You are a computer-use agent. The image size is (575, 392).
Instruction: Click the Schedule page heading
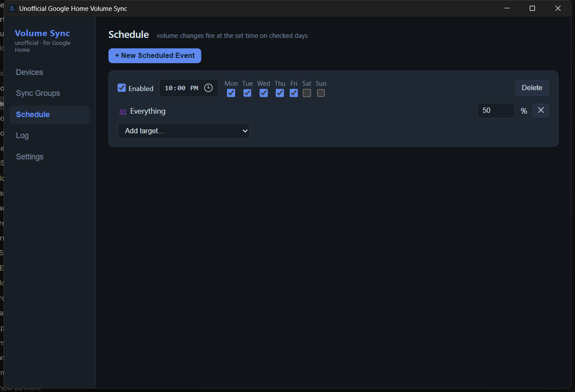coord(129,35)
